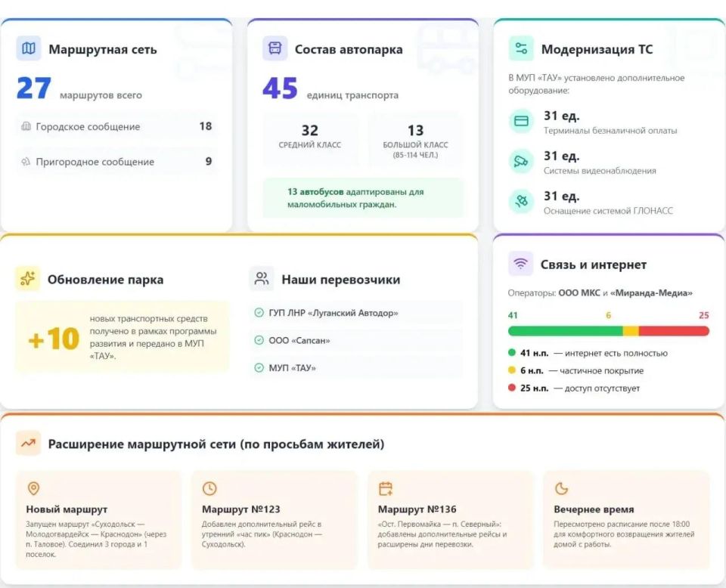Open the Маршрут №123 card
Viewport: 726px width, 588px height.
click(274, 520)
